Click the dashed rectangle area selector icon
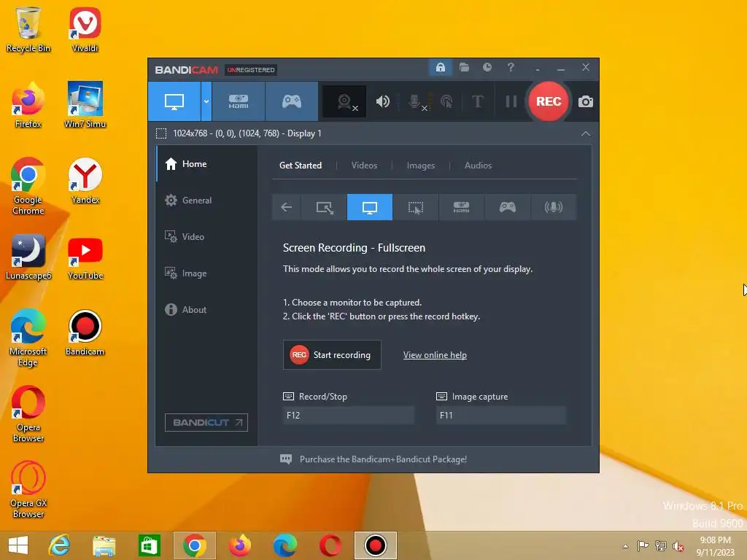Screen dimensions: 747x560 (x=161, y=134)
